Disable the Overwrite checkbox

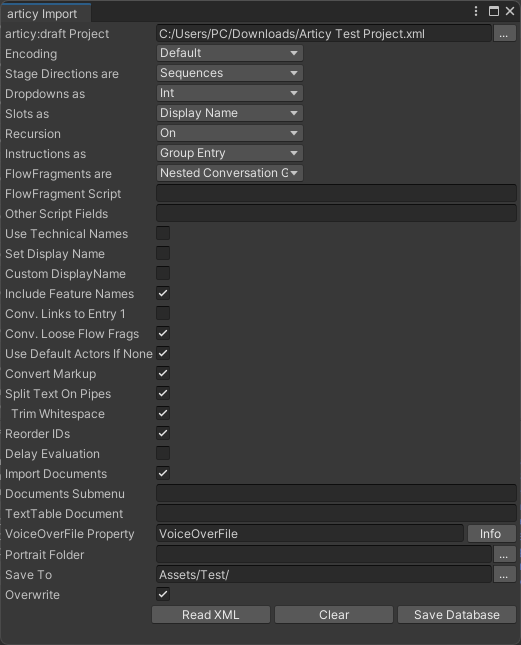(x=163, y=594)
